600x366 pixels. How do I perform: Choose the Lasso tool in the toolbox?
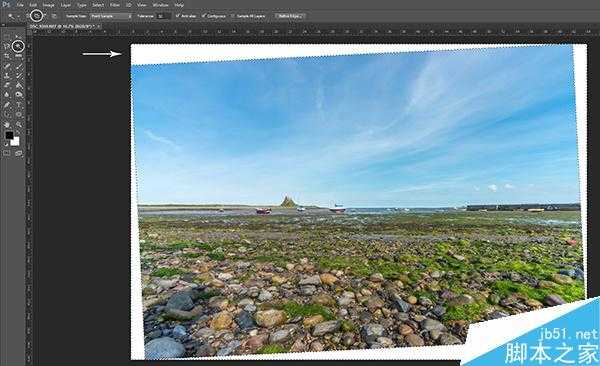point(7,46)
